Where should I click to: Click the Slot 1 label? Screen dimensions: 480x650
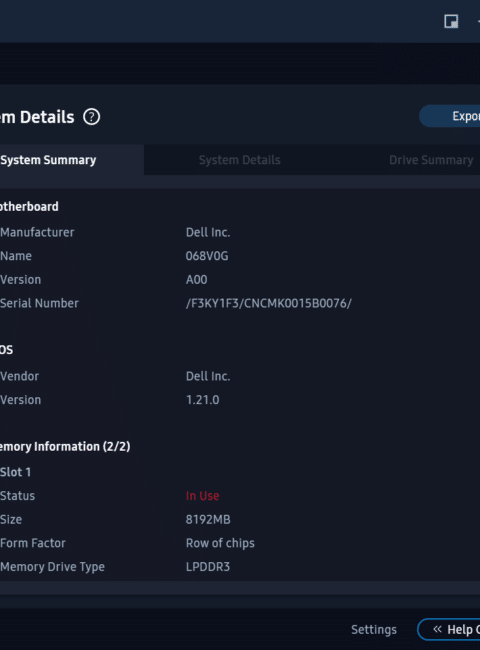tap(15, 472)
